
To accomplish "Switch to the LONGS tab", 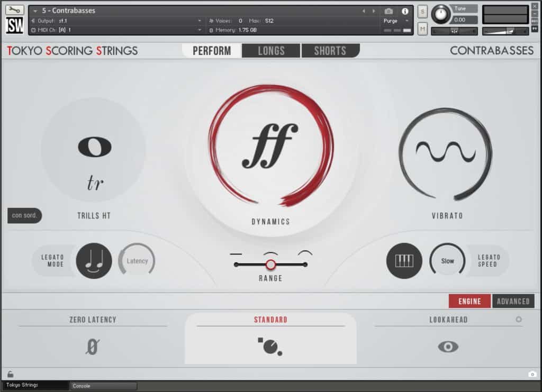I will [x=271, y=51].
